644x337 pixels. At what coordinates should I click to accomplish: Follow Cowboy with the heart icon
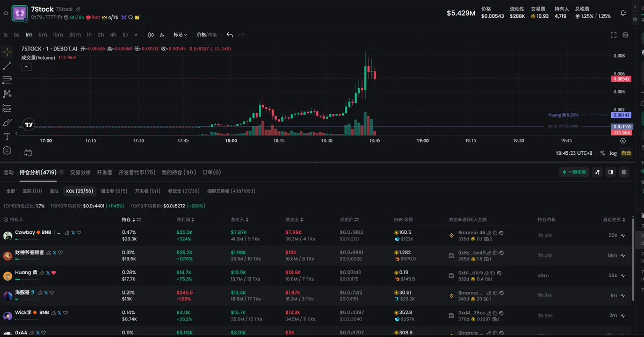pos(79,233)
